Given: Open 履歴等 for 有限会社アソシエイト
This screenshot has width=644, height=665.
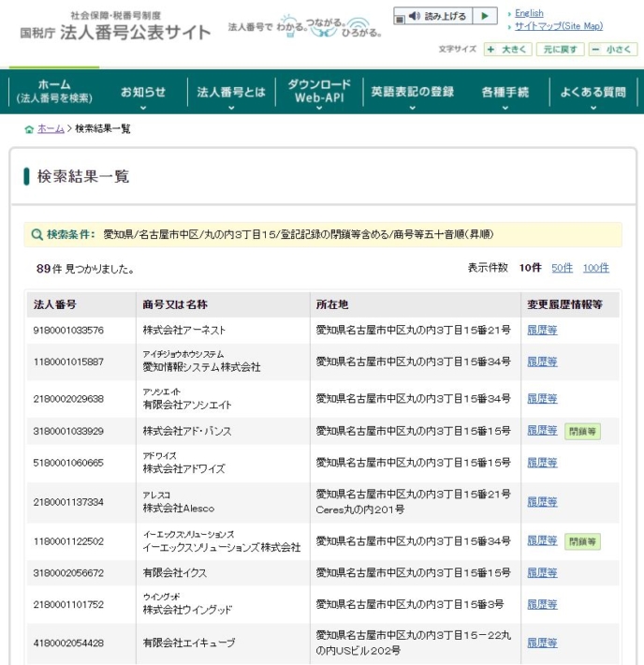Looking at the screenshot, I should point(542,399).
